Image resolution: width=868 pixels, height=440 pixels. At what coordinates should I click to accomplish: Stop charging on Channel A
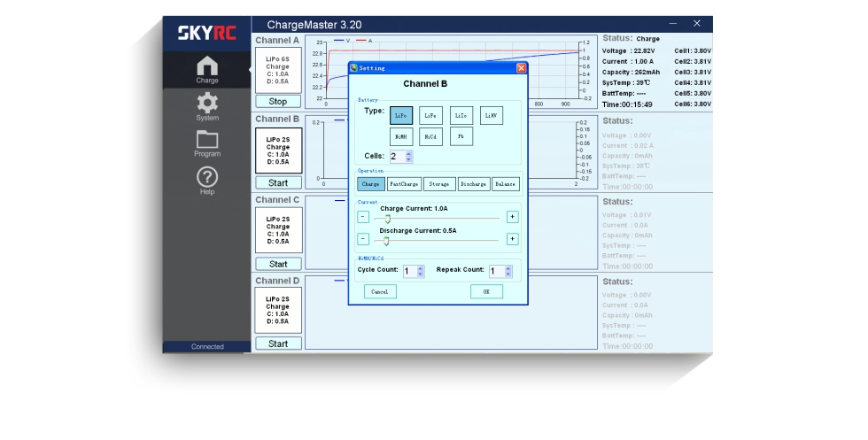[278, 101]
